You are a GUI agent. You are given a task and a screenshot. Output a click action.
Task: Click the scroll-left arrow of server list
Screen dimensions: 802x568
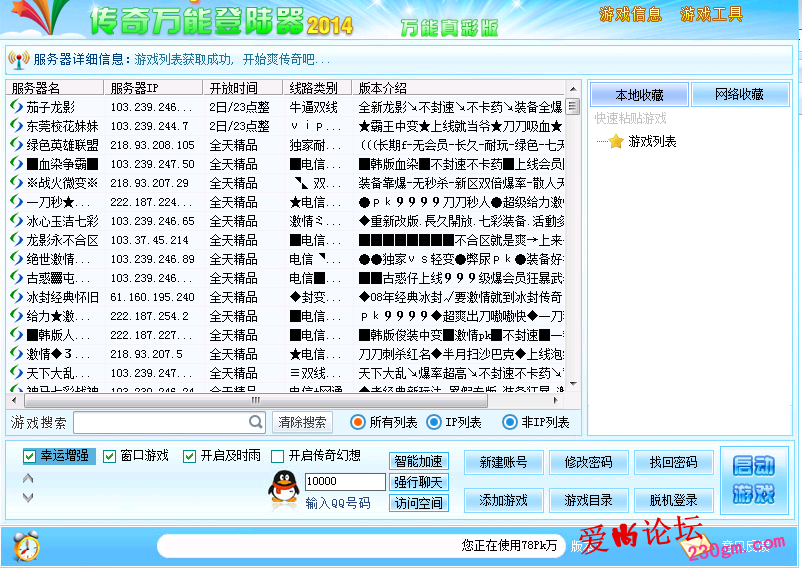click(x=14, y=400)
